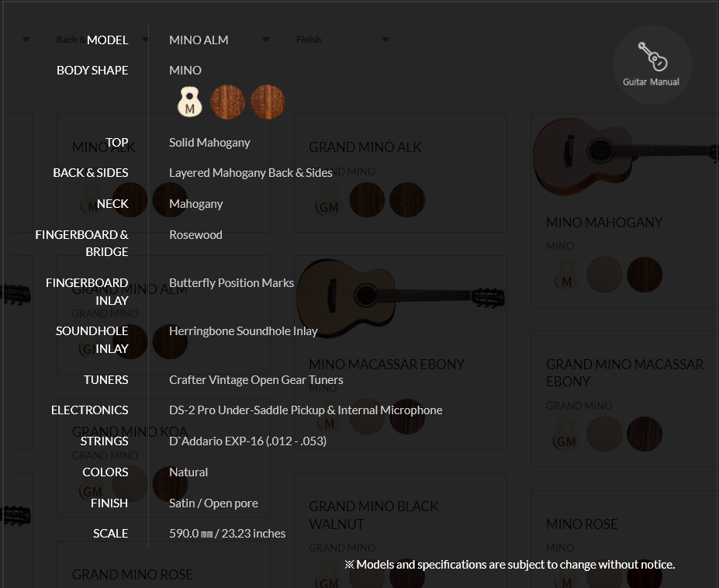
Task: Open the Mino Rose product title
Action: 582,524
